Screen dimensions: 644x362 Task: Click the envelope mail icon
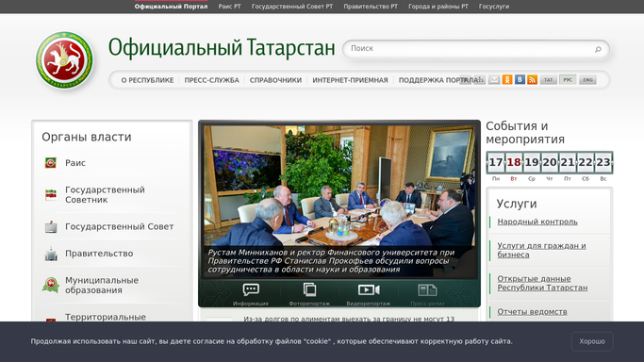[494, 79]
